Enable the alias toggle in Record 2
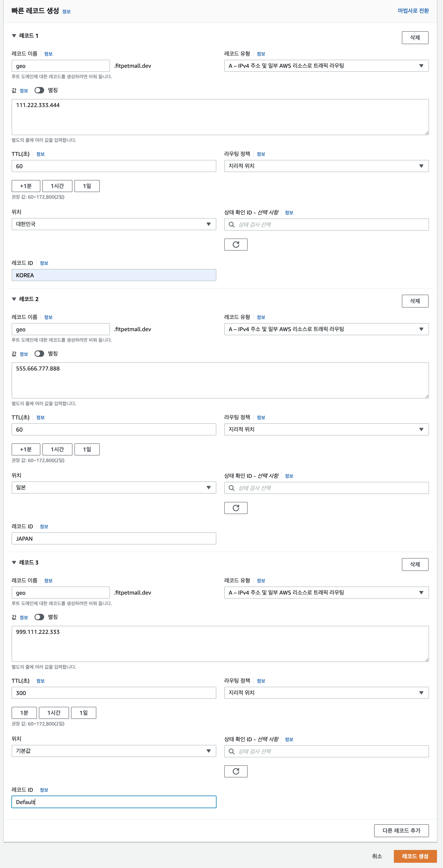 40,354
